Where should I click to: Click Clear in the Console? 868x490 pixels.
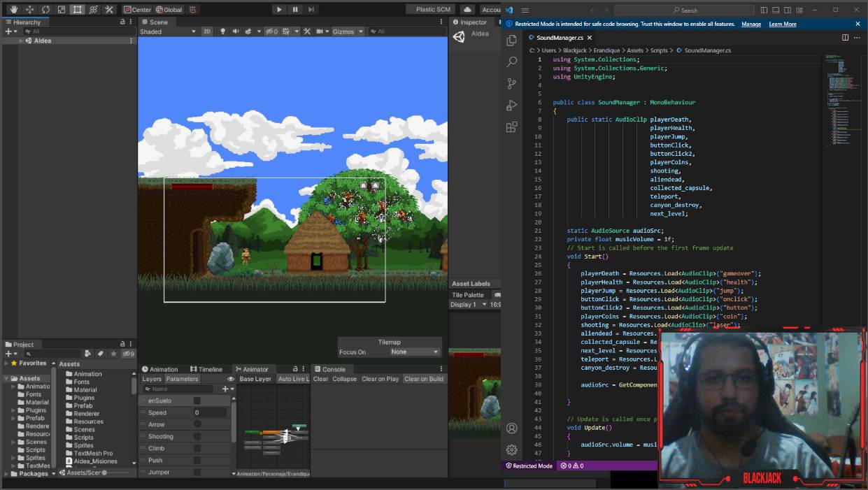click(320, 379)
